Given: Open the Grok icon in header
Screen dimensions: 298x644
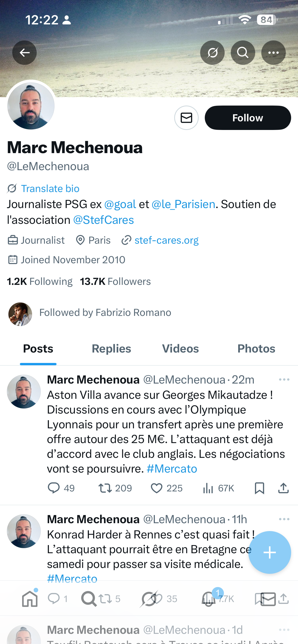Looking at the screenshot, I should [x=212, y=53].
